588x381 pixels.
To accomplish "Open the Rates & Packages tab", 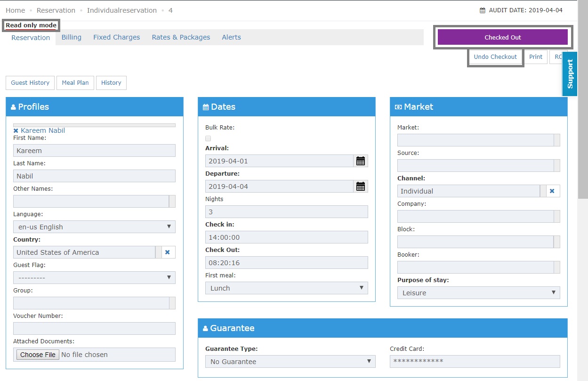I will [181, 37].
